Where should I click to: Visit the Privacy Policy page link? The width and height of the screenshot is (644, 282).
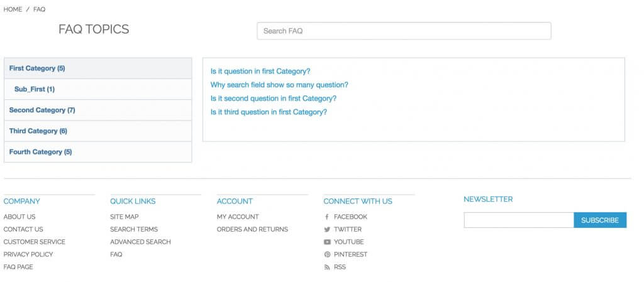point(28,254)
